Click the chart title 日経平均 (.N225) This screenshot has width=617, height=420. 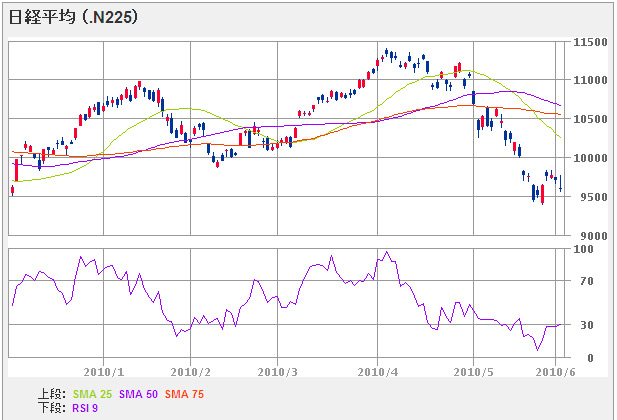click(x=74, y=17)
